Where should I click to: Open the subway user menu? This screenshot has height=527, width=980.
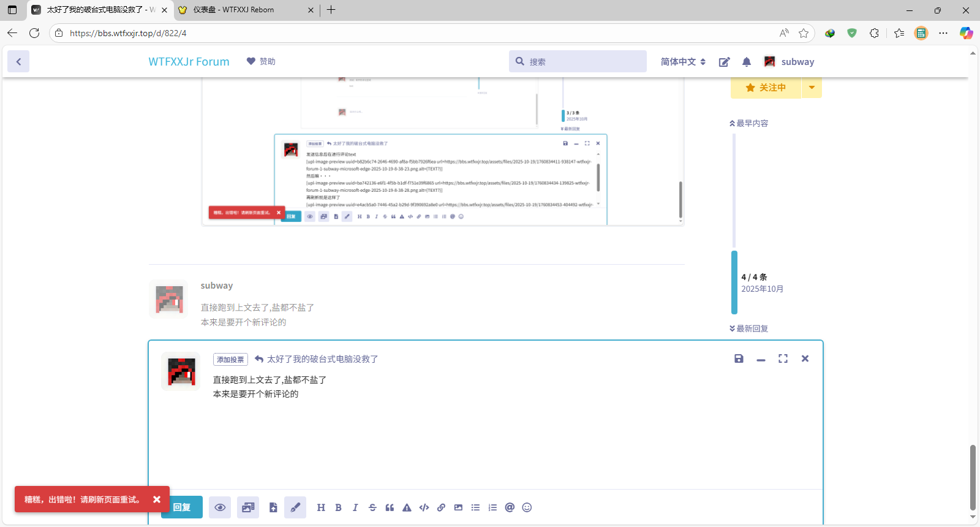click(x=789, y=62)
